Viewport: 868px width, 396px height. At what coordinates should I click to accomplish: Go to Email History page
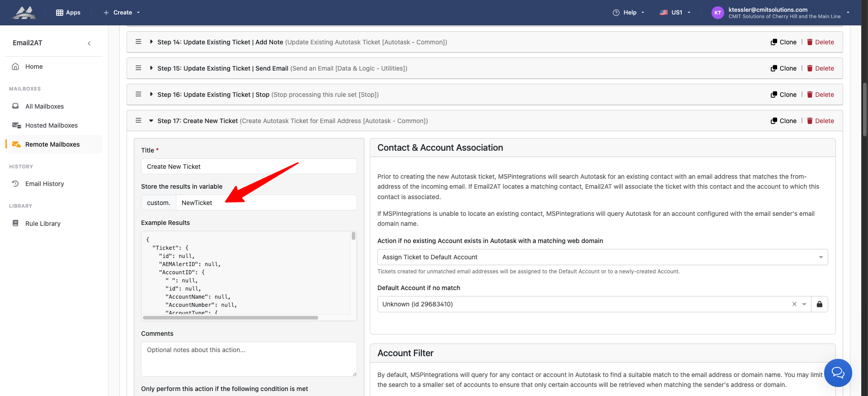pos(44,184)
